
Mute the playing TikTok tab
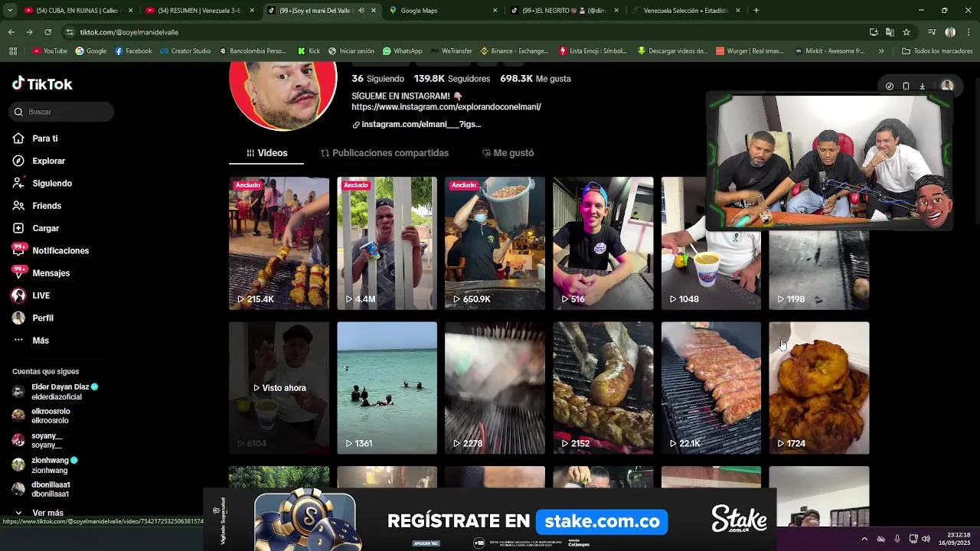click(361, 11)
